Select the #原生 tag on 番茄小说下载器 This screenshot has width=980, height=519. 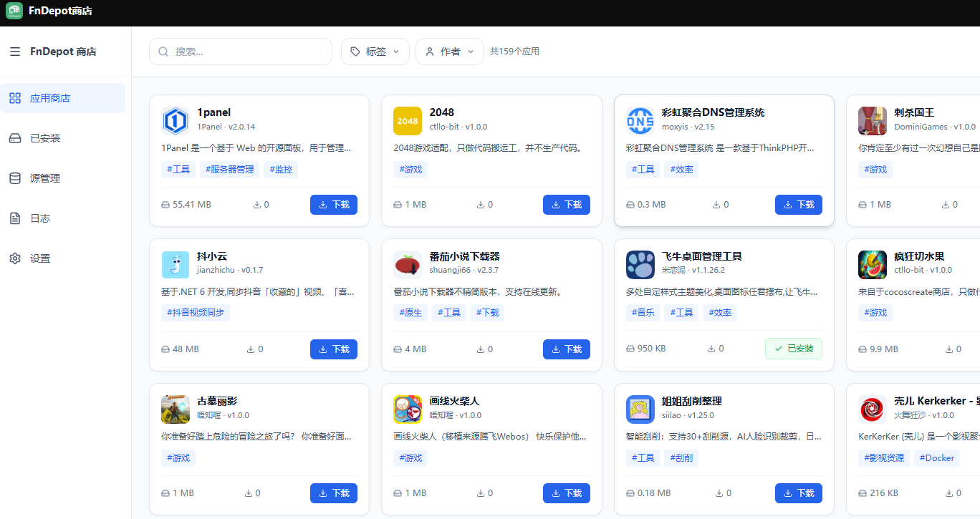point(410,313)
